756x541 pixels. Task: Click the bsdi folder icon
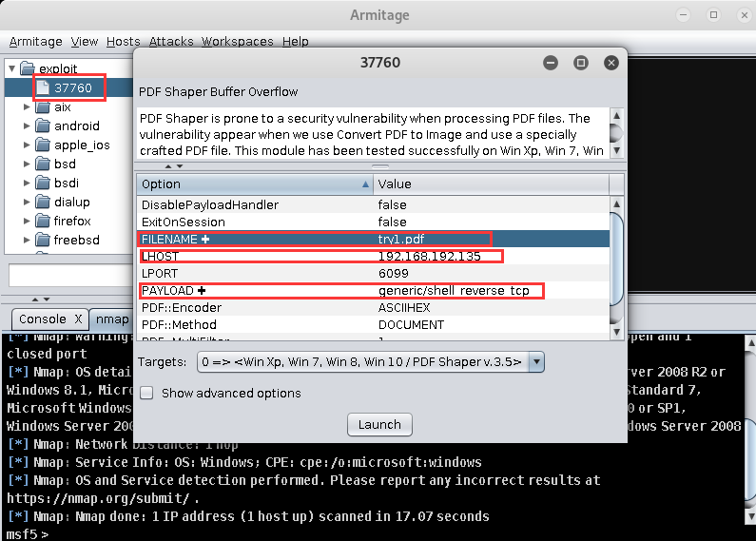click(43, 183)
